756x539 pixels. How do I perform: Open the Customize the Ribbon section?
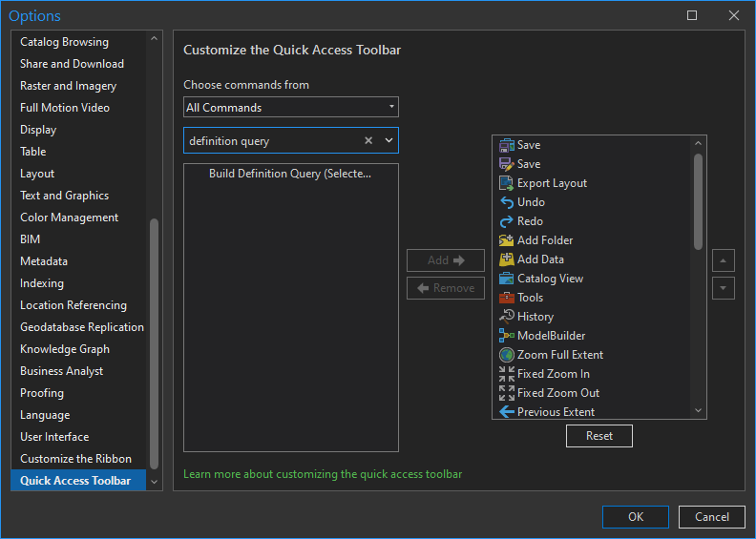tap(76, 459)
